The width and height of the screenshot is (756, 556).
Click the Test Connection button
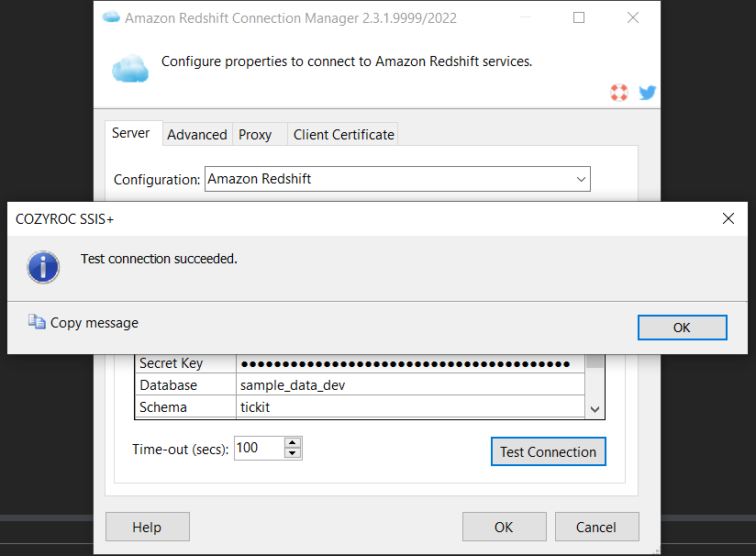pyautogui.click(x=549, y=451)
